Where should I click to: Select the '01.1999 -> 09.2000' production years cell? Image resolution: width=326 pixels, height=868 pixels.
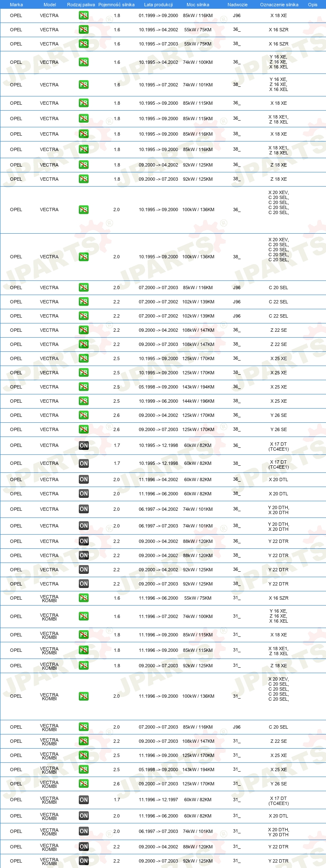[x=158, y=15]
